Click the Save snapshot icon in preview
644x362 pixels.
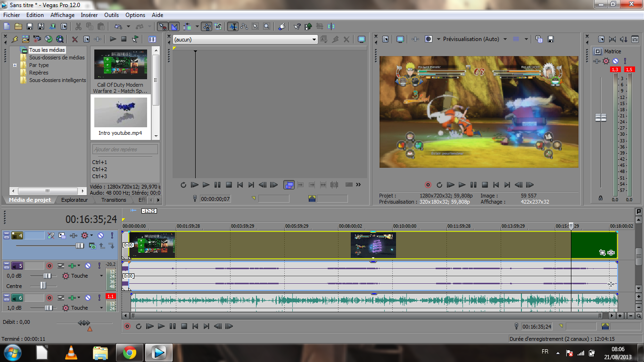pos(550,39)
